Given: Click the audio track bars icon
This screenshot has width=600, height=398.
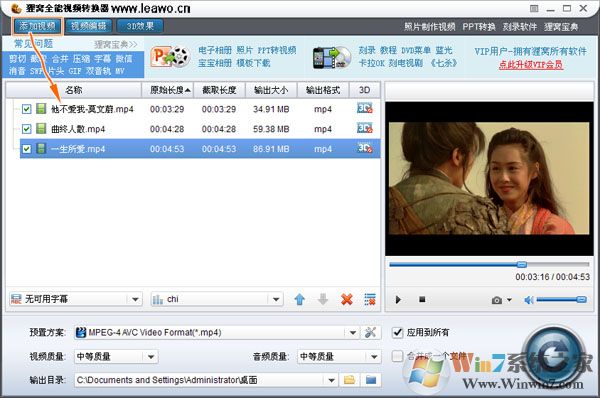Looking at the screenshot, I should pos(157,299).
